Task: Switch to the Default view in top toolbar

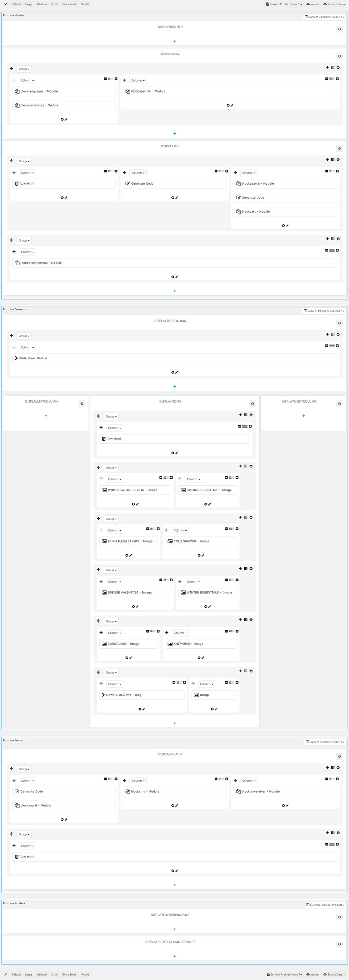Action: 16,4
